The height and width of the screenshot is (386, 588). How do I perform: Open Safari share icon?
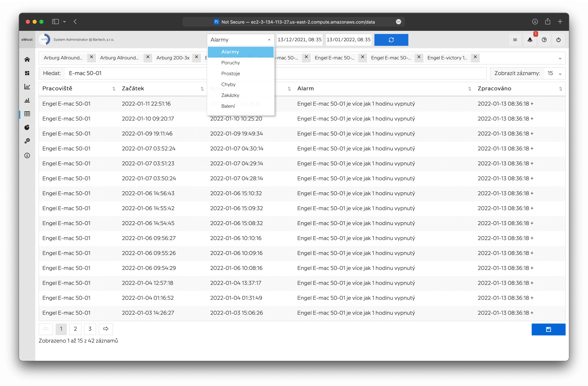tap(548, 21)
